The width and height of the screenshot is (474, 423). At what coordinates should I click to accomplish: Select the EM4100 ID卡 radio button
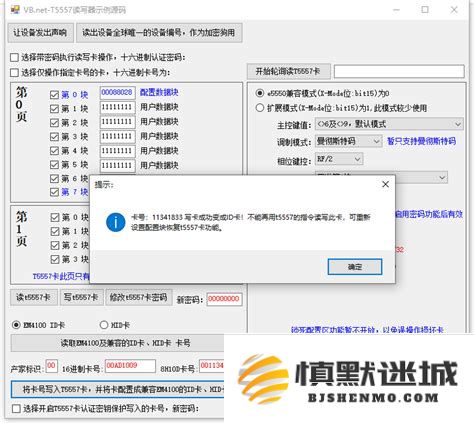pos(16,325)
